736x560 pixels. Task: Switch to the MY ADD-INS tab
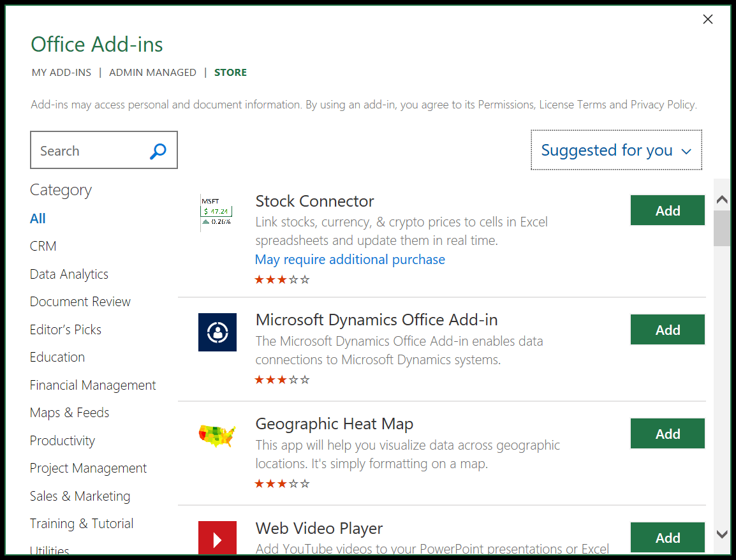pyautogui.click(x=61, y=72)
